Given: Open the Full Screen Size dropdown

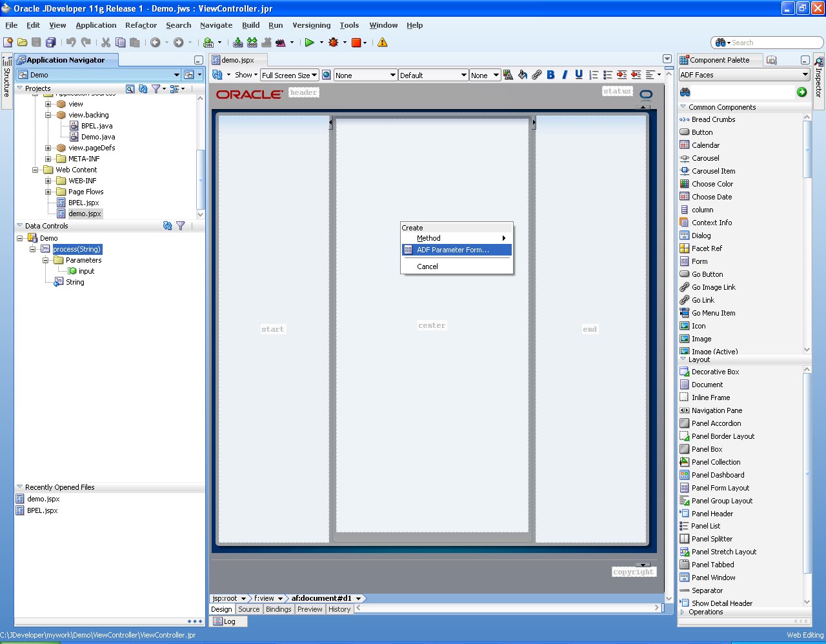Looking at the screenshot, I should click(289, 75).
